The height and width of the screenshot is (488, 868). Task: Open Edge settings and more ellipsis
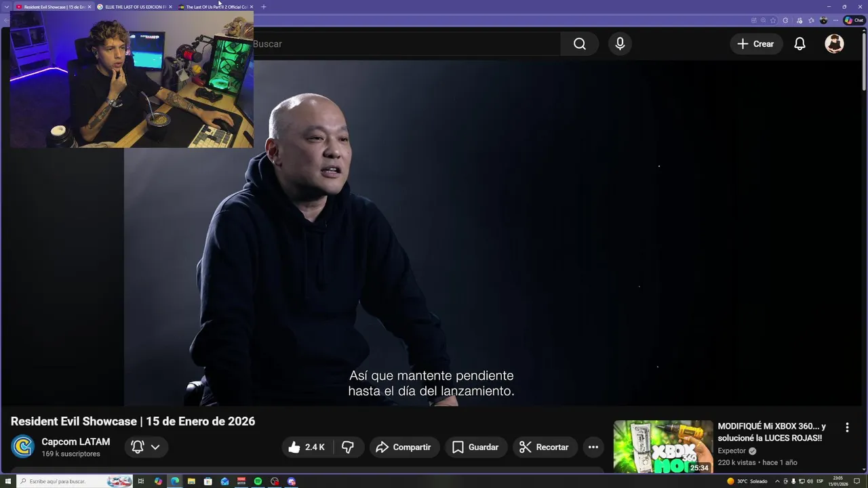click(x=835, y=20)
